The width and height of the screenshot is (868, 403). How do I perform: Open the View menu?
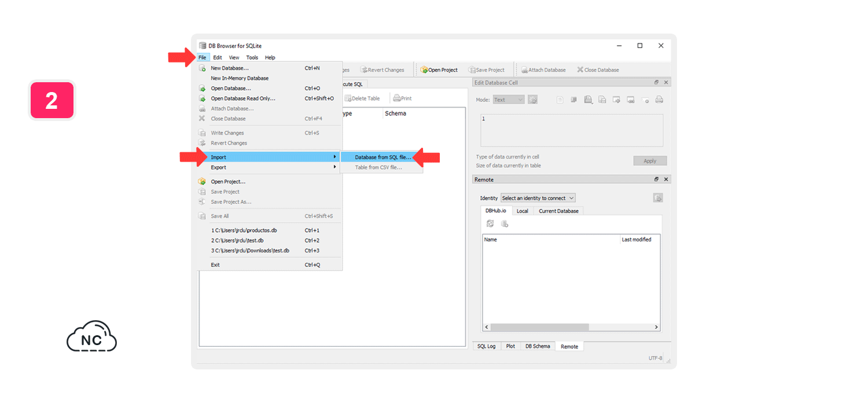point(234,57)
